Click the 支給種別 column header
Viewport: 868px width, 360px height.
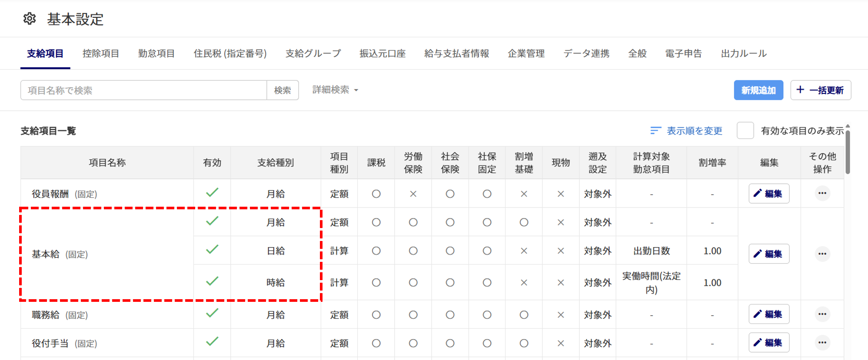[x=276, y=162]
